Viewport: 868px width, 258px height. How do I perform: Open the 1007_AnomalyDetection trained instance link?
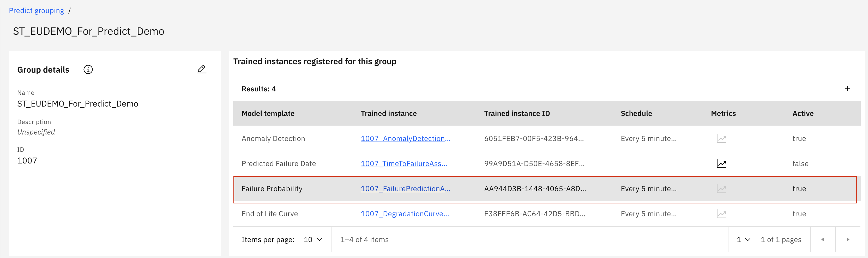point(405,139)
